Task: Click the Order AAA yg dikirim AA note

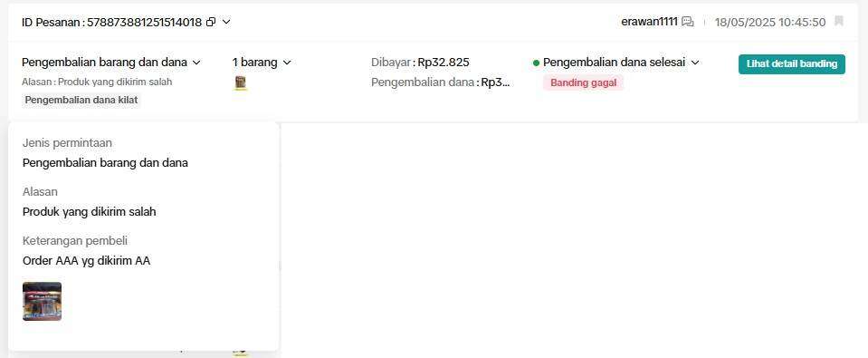Action: click(x=86, y=261)
